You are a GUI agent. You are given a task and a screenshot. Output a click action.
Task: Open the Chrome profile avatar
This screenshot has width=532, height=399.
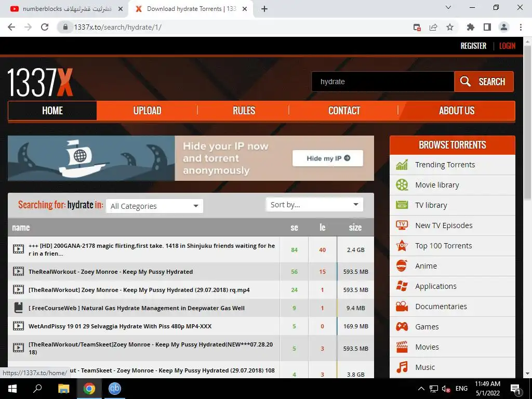click(x=504, y=27)
